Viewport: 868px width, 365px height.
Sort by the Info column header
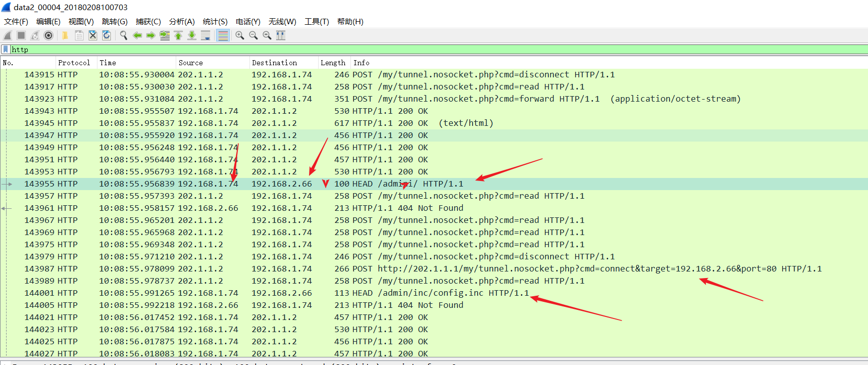[609, 63]
